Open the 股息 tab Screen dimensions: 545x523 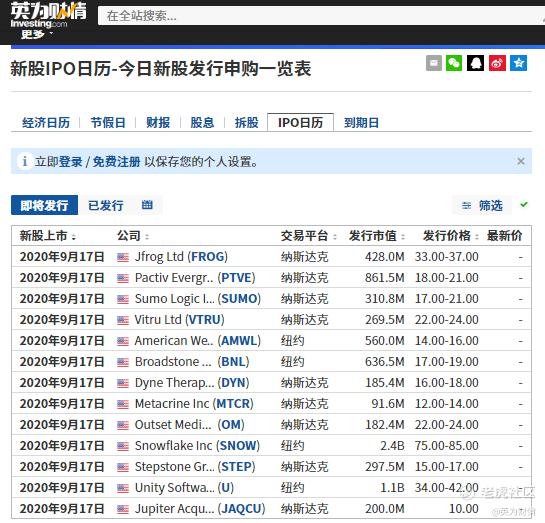click(202, 123)
